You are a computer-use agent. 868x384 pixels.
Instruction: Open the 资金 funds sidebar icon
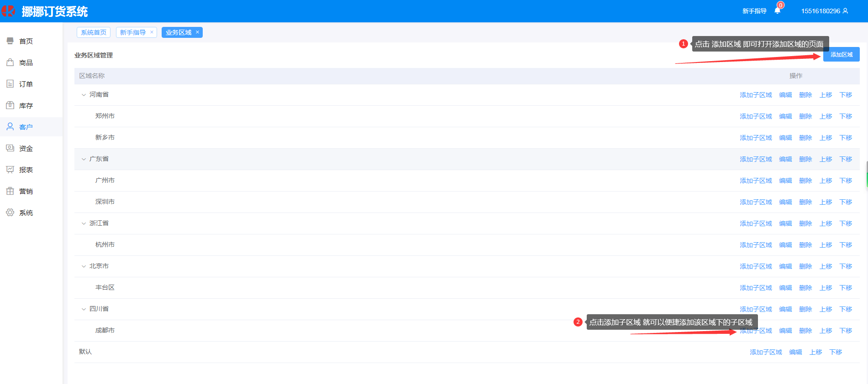[10, 148]
